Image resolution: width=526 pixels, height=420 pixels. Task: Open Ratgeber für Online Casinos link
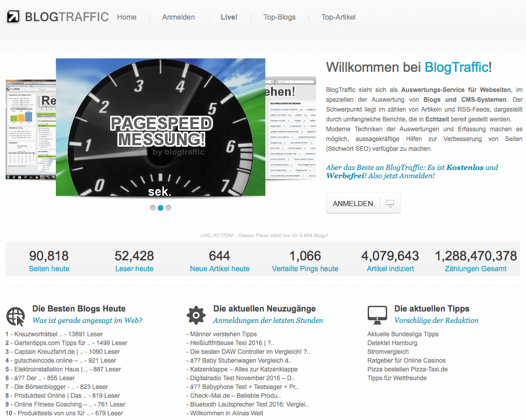pos(407,361)
